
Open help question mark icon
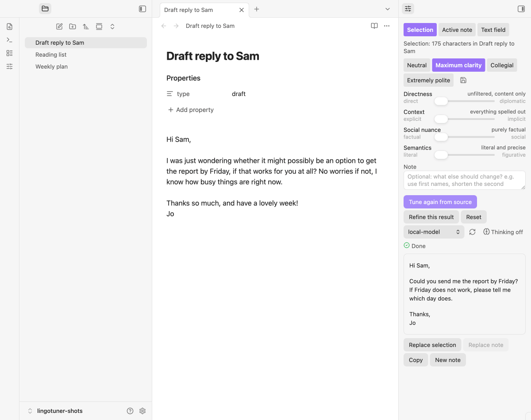pyautogui.click(x=130, y=411)
